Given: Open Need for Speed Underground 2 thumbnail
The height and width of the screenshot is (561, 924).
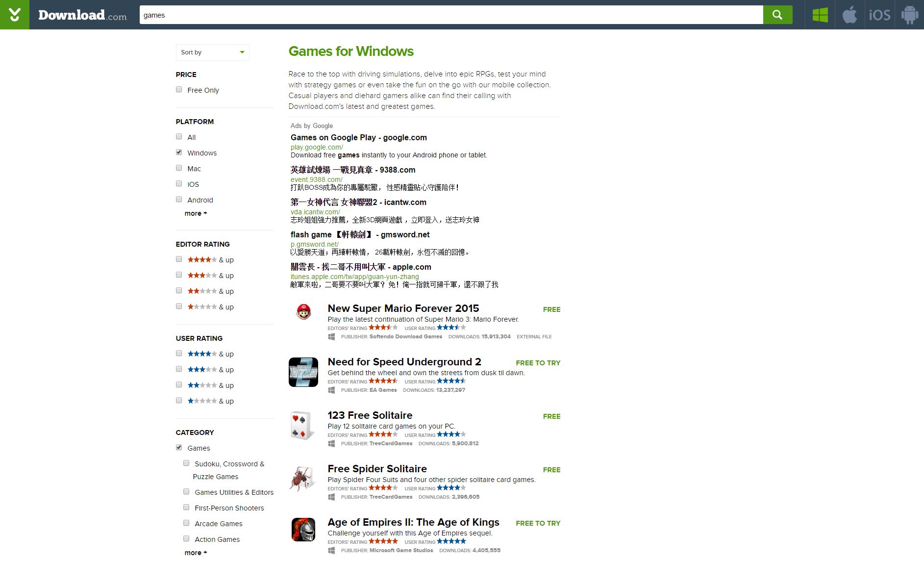Looking at the screenshot, I should (x=303, y=372).
